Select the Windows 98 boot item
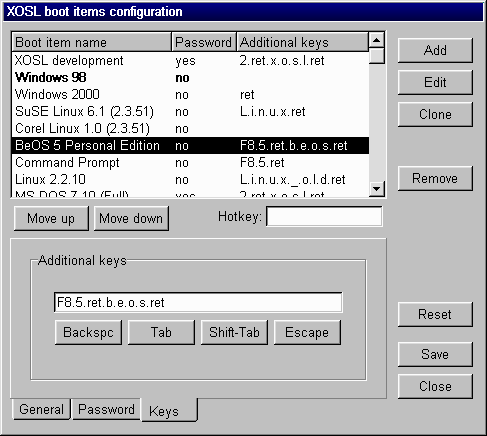The height and width of the screenshot is (436, 487). pos(190,78)
